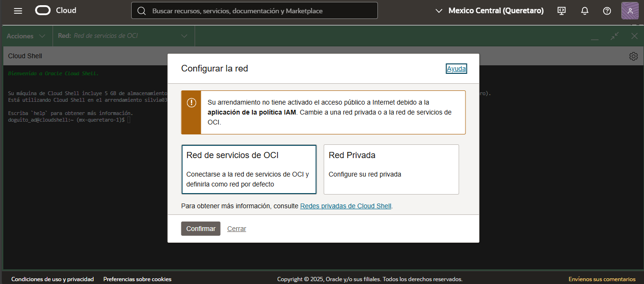Open Preferencias sobre cookies in the footer

tap(137, 279)
